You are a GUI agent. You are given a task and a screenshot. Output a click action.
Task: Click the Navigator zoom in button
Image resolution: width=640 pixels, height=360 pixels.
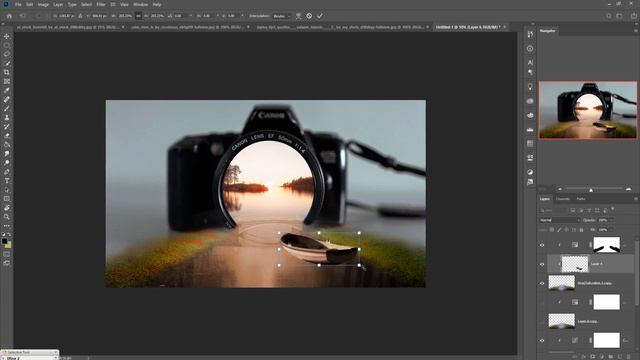629,189
